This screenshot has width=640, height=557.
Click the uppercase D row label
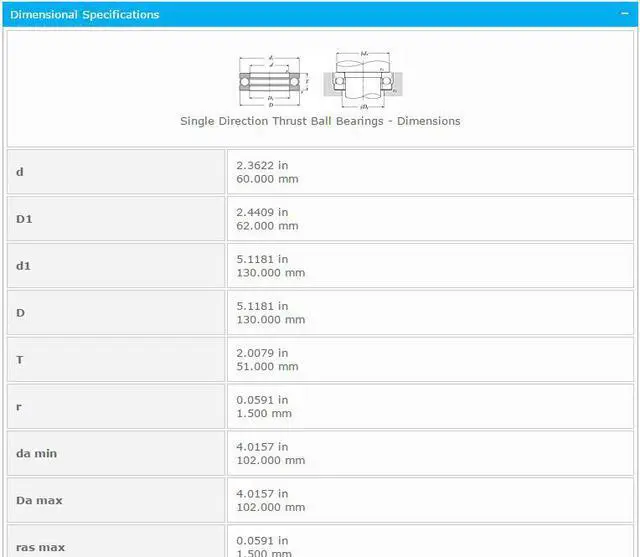coord(21,313)
